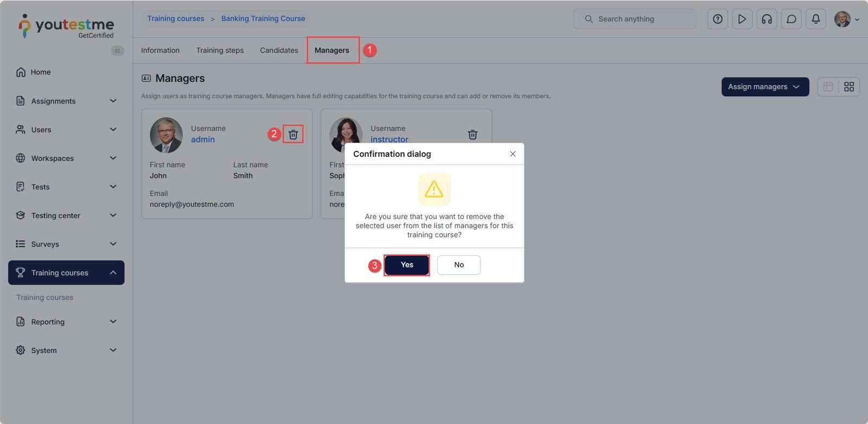Click No to cancel removal
The width and height of the screenshot is (868, 424).
459,265
